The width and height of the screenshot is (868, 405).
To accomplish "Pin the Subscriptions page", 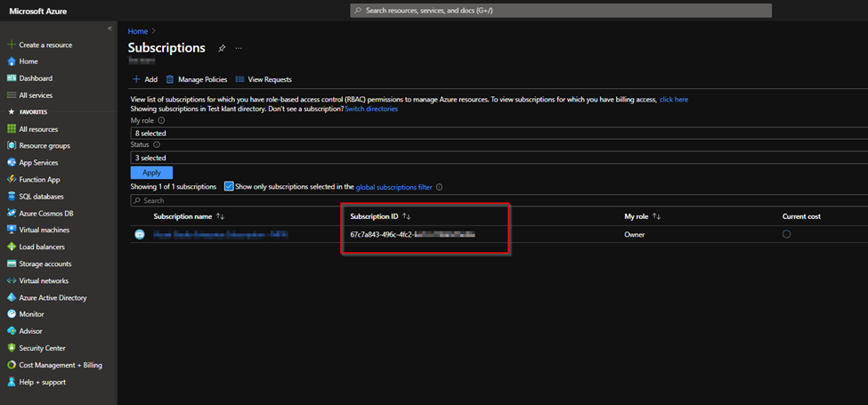I will (x=222, y=48).
